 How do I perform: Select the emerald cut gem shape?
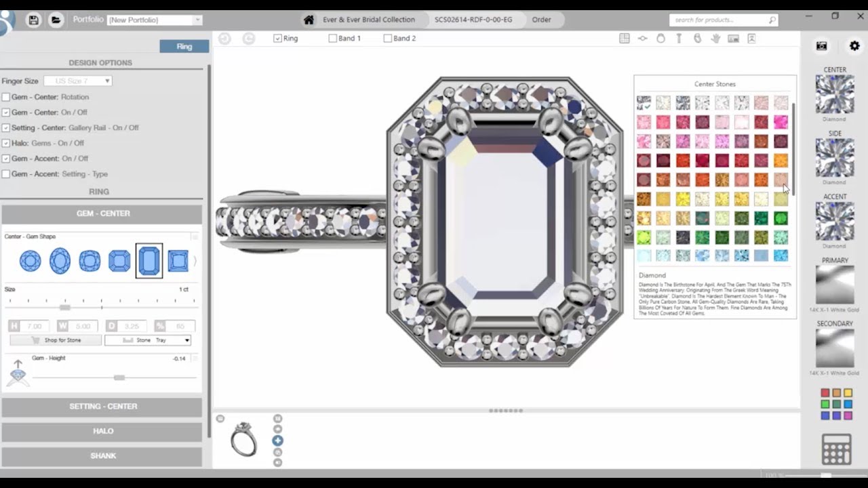click(x=149, y=261)
